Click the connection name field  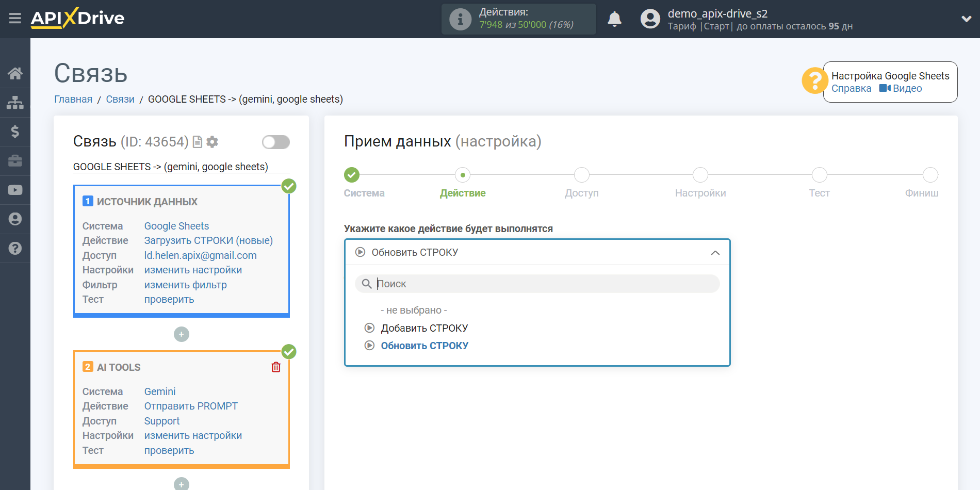(x=181, y=167)
